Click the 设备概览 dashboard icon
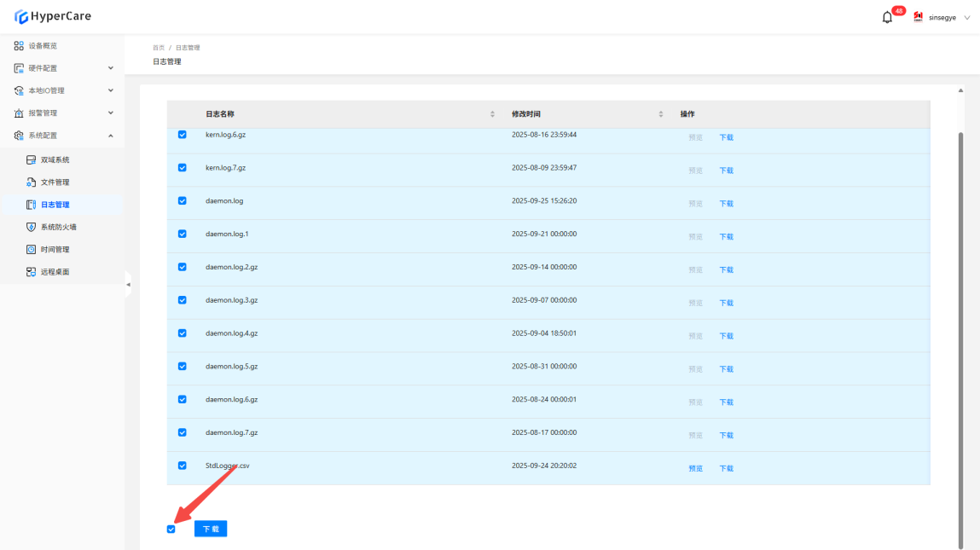 pyautogui.click(x=19, y=46)
